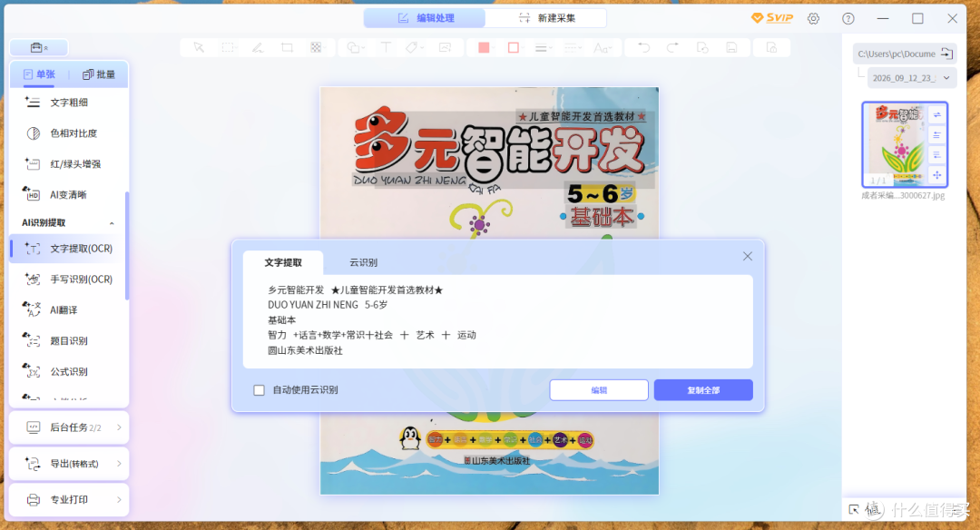Click the 编辑 button

click(x=599, y=390)
